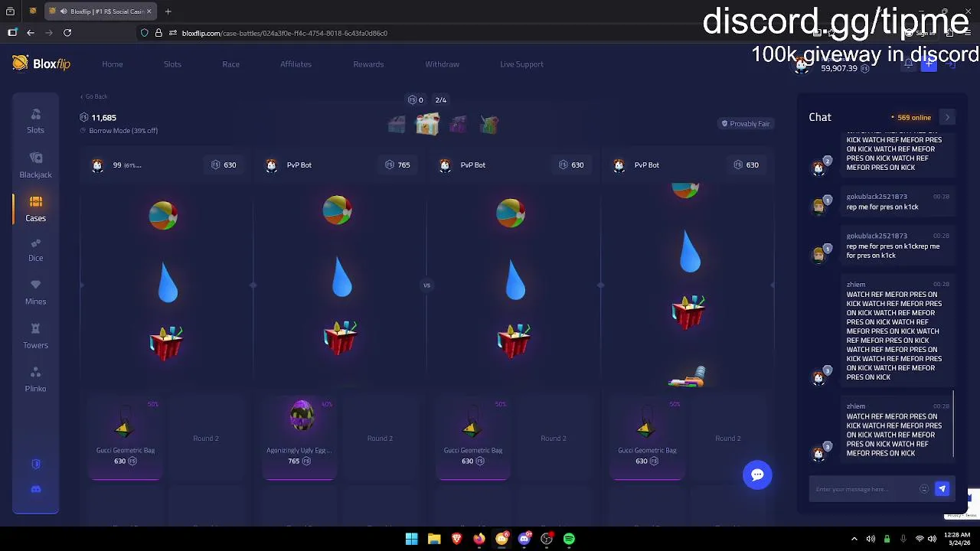Open the Dice game in the sidebar
Image resolution: width=980 pixels, height=551 pixels.
35,249
